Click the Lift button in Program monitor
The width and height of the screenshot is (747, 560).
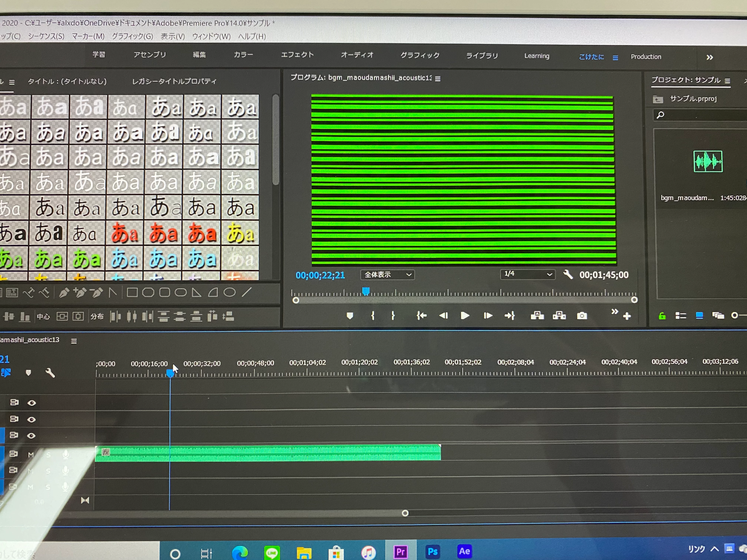(537, 316)
